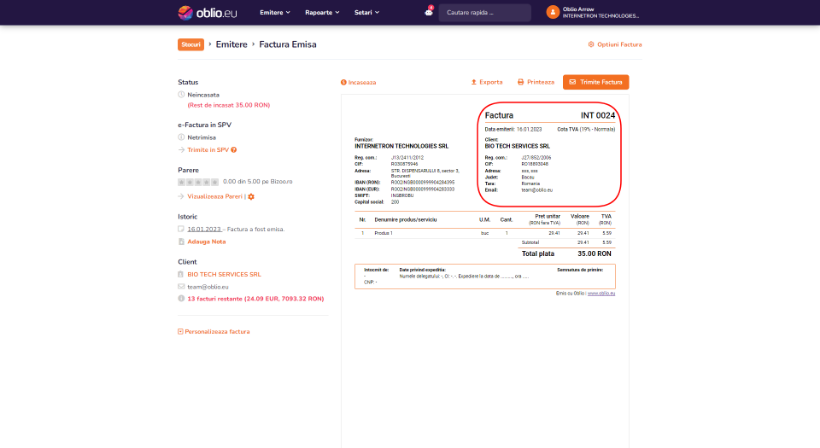
Task: Open the Setari menu
Action: click(x=367, y=13)
